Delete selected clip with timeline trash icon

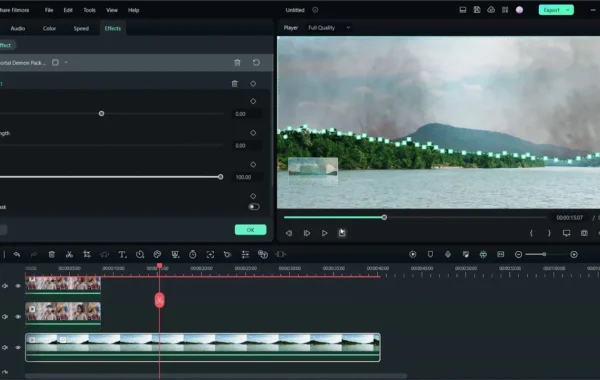coord(52,254)
